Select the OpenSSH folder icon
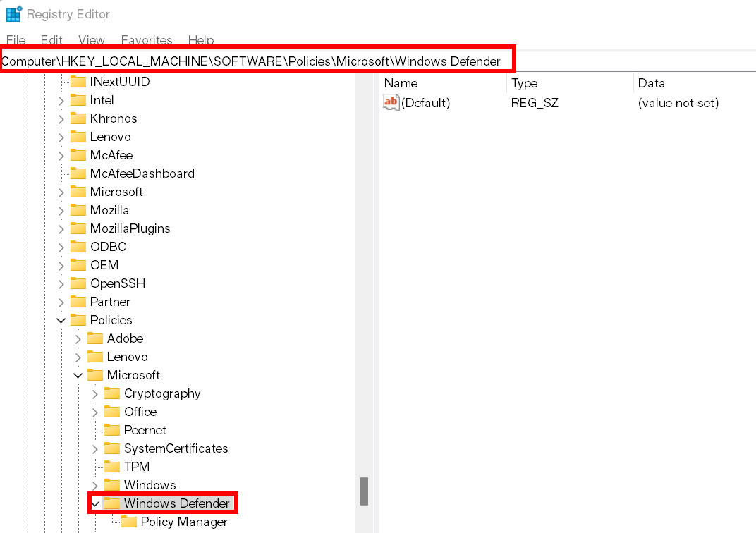Viewport: 756px width, 533px height. click(x=79, y=283)
